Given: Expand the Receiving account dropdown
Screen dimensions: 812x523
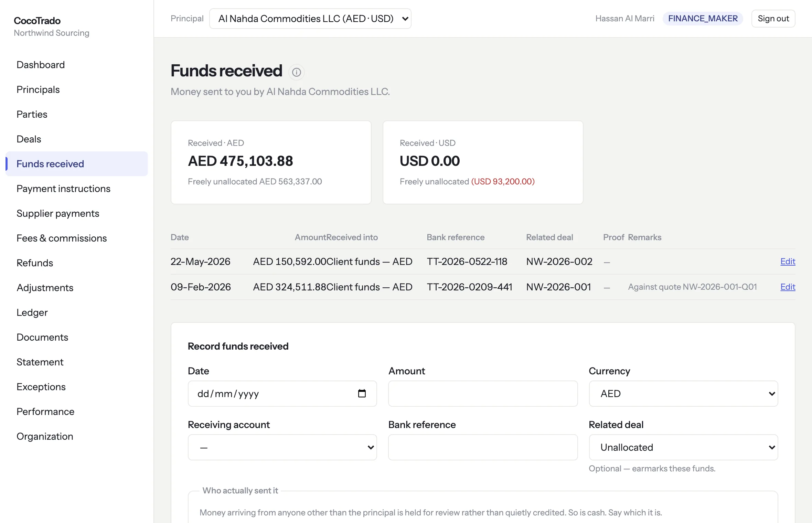Looking at the screenshot, I should click(282, 447).
